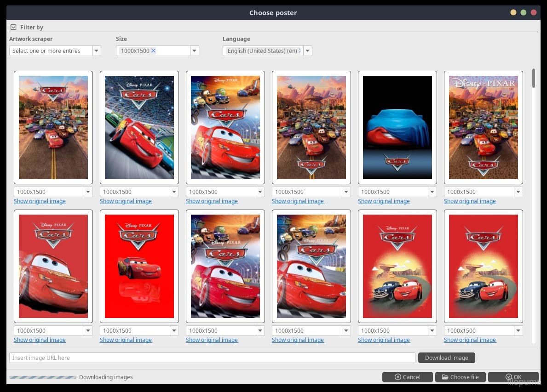This screenshot has height=392, width=547.
Task: Show original image for blue covered car poster
Action: (x=384, y=201)
